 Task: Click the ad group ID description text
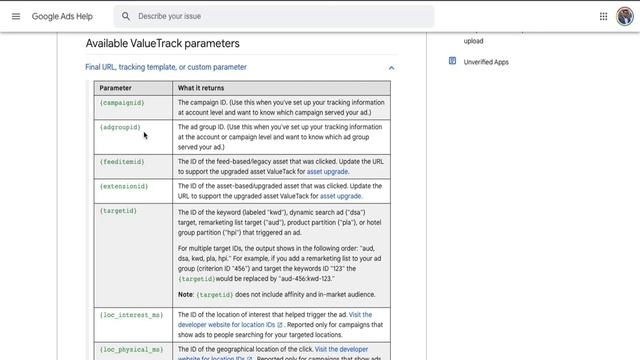tap(280, 137)
